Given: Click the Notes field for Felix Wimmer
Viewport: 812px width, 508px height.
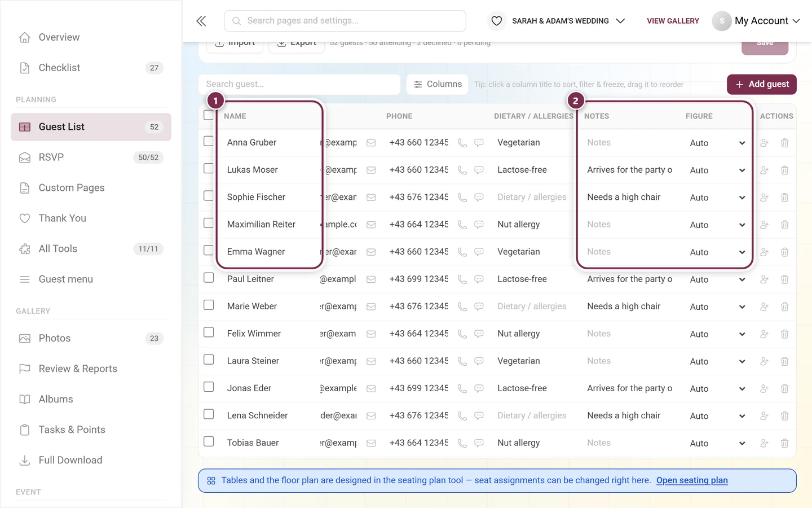Looking at the screenshot, I should pos(630,334).
